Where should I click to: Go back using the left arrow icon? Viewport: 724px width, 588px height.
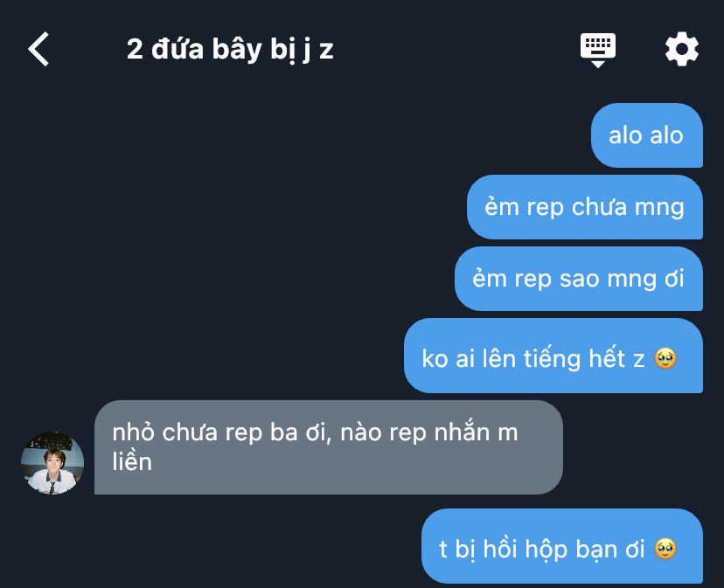point(38,48)
